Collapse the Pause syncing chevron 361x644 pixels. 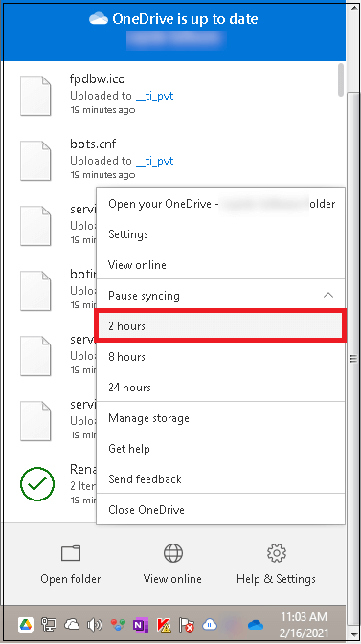328,296
